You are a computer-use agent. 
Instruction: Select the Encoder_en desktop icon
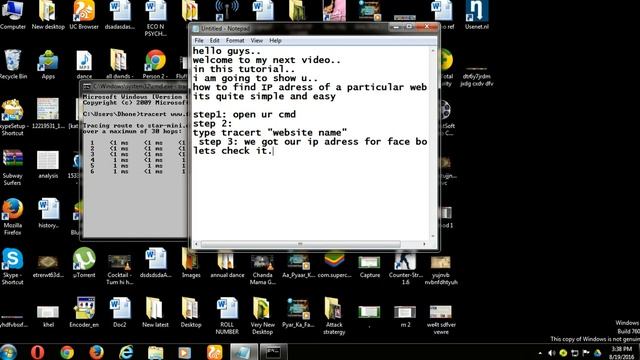[x=84, y=312]
